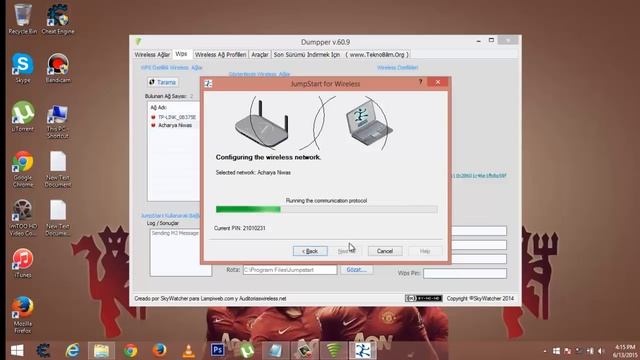Image resolution: width=640 pixels, height=360 pixels.
Task: Click the volume icon in system tray
Action: click(x=600, y=351)
